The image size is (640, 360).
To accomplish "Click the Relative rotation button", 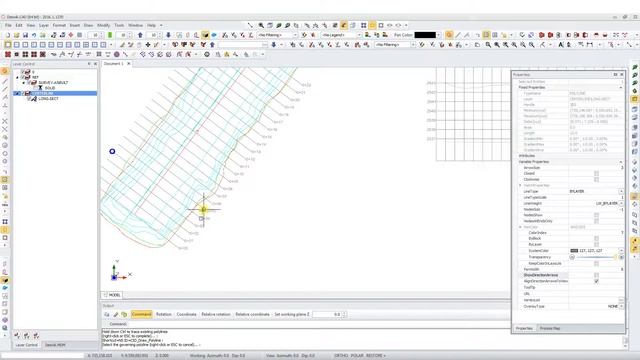I will point(216,314).
